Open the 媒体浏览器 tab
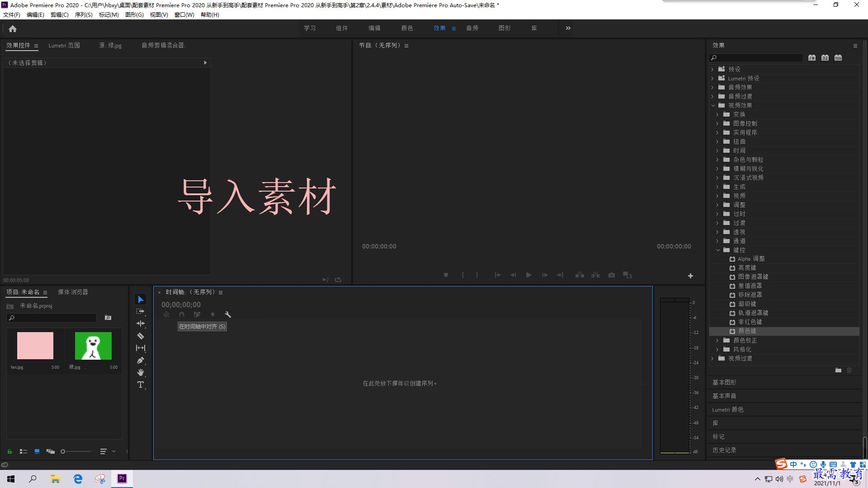Screen dimensions: 868x488 (x=73, y=292)
